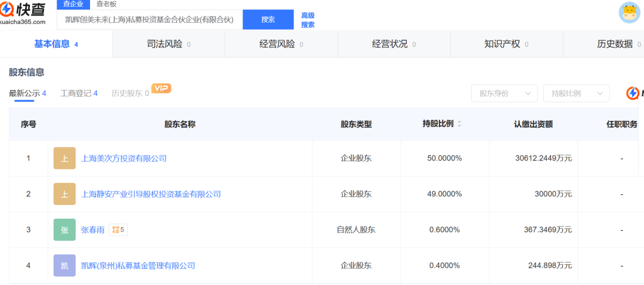Select the 查老板 search mode tab
The height and width of the screenshot is (285, 644).
107,4
